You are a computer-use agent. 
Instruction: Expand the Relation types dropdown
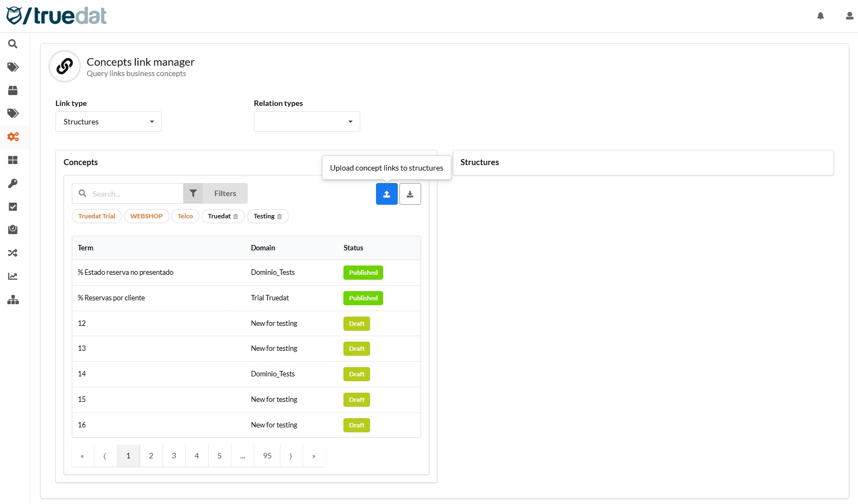(x=306, y=122)
